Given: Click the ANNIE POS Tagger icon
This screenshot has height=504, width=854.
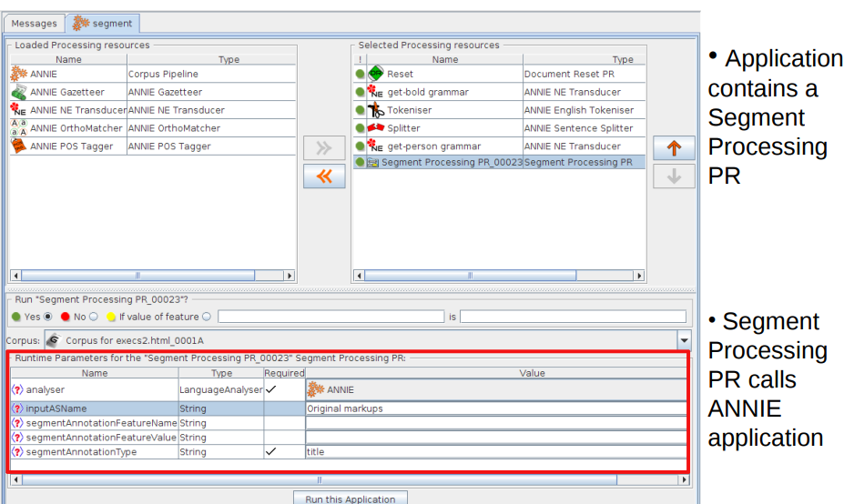Looking at the screenshot, I should (x=18, y=146).
